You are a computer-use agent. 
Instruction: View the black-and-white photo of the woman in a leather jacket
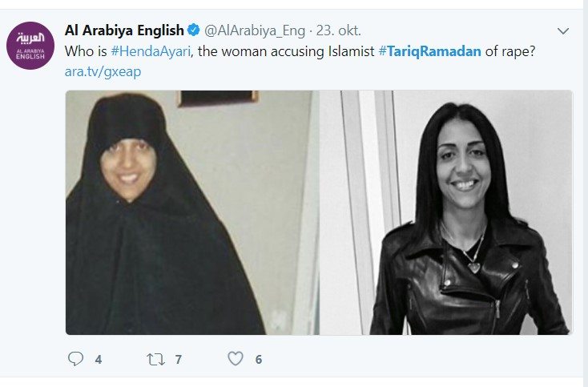[x=446, y=212]
